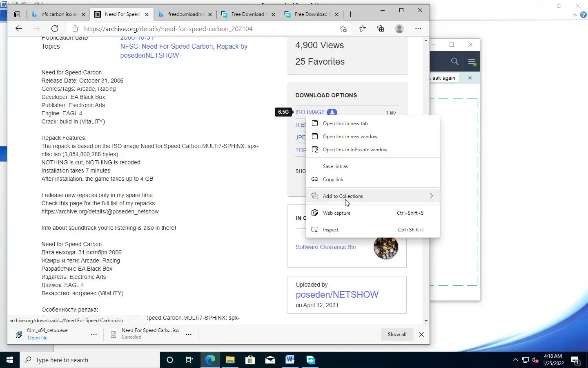Click the muted volume tray icon

pos(535,360)
